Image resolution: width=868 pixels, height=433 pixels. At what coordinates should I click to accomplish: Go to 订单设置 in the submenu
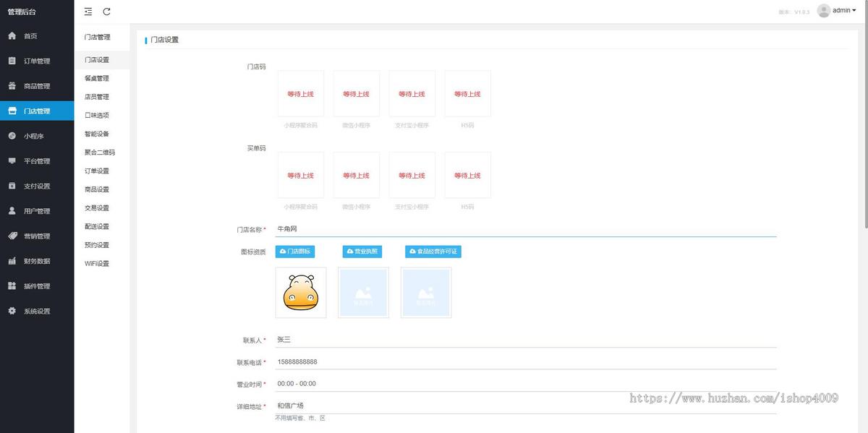pyautogui.click(x=97, y=171)
